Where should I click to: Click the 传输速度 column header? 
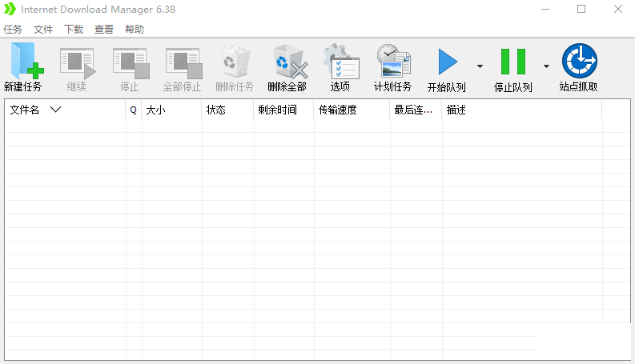(x=337, y=110)
